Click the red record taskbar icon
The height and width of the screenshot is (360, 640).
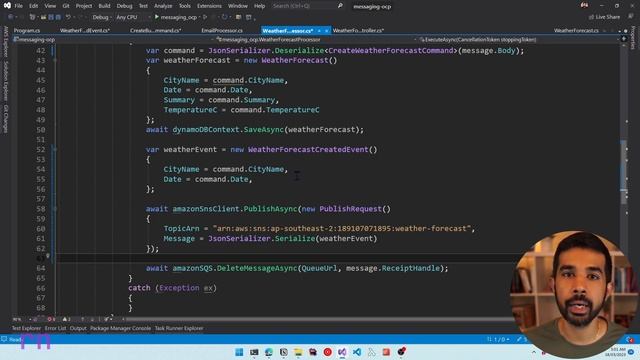tap(327, 352)
